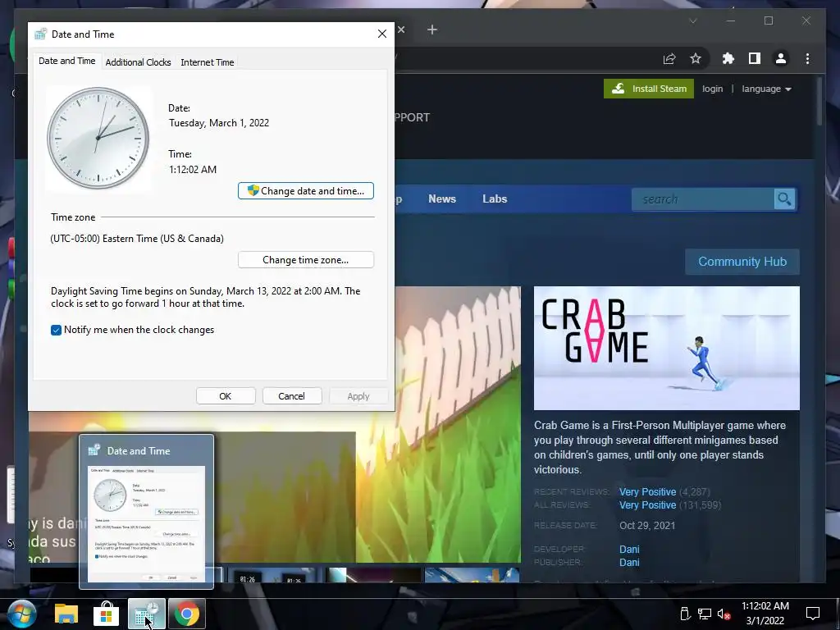Close the Date and Time dialog
Screen dimensions: 840x630
click(x=382, y=34)
